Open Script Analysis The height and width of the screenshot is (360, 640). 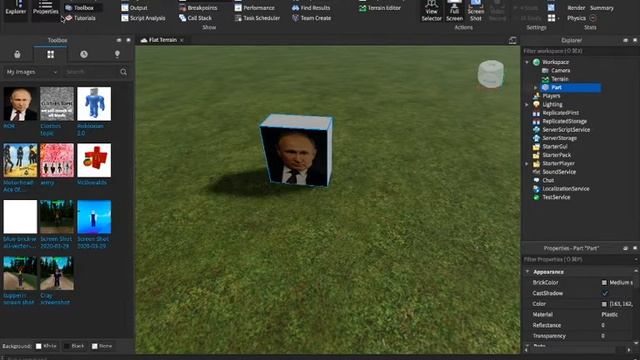143,18
